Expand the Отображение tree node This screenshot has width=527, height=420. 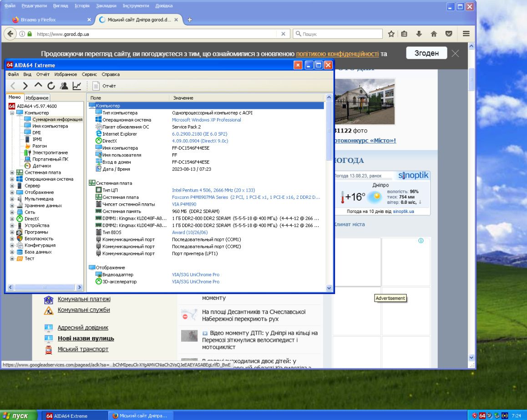pyautogui.click(x=12, y=192)
